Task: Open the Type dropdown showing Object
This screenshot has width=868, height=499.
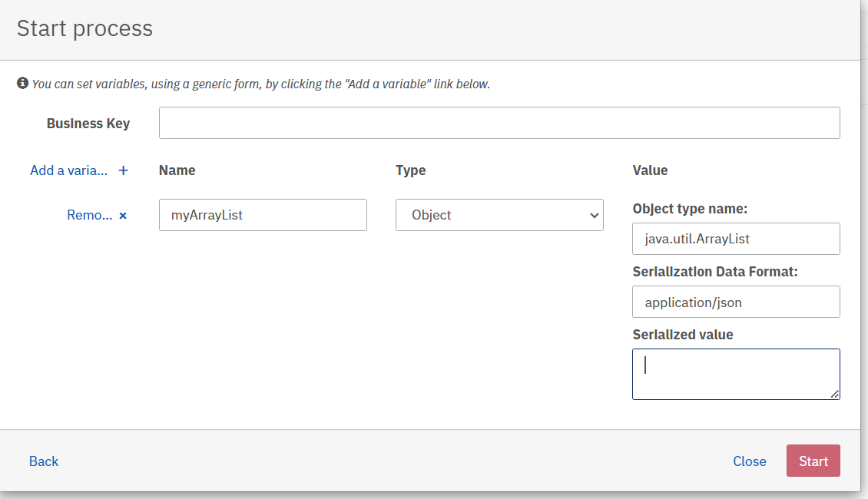Action: point(499,215)
